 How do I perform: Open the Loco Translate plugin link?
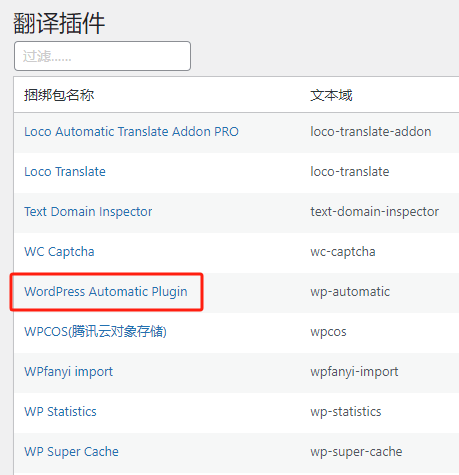65,172
